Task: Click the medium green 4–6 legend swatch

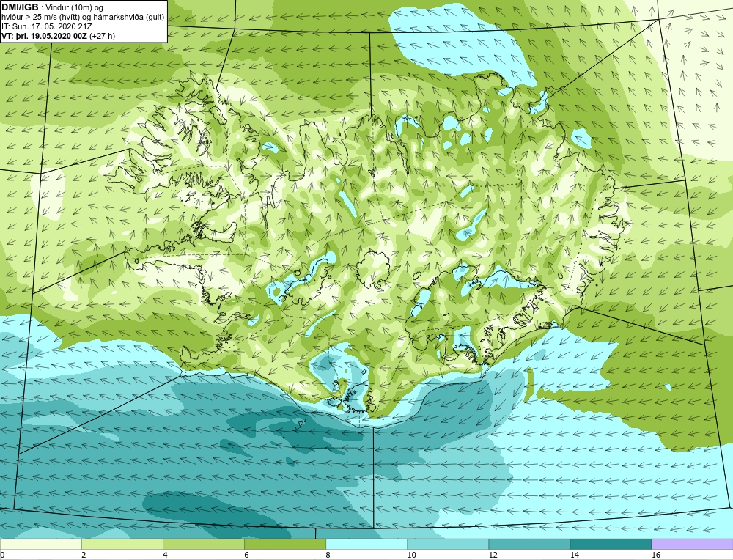Action: pyautogui.click(x=204, y=544)
